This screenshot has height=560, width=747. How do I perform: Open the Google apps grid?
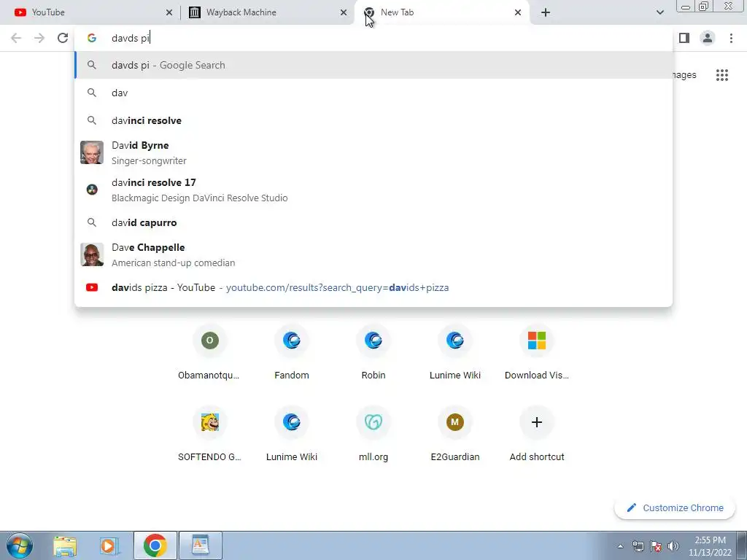tap(721, 75)
